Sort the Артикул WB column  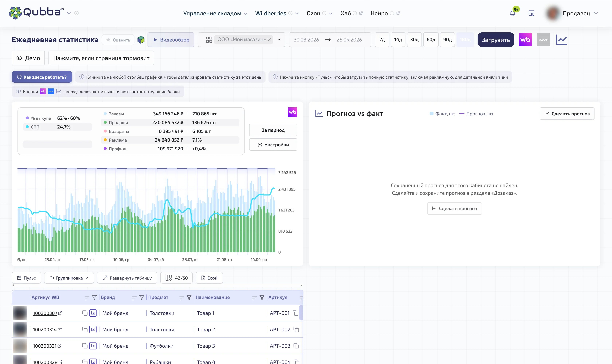coord(86,298)
